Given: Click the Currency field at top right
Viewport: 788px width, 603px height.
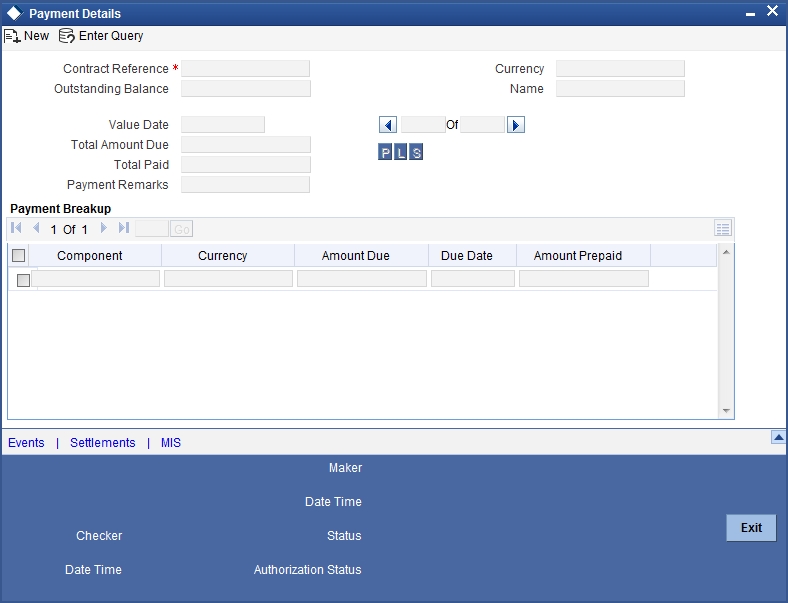Looking at the screenshot, I should pos(620,68).
